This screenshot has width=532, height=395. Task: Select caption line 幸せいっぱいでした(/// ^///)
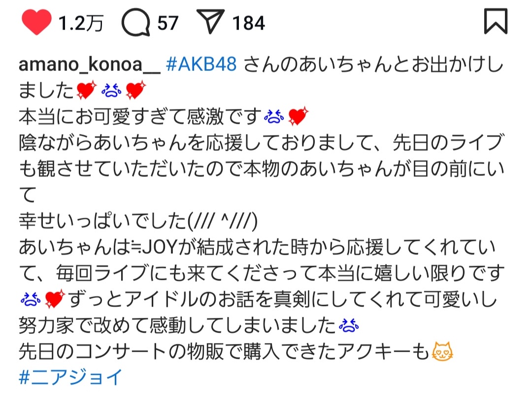coord(138,221)
